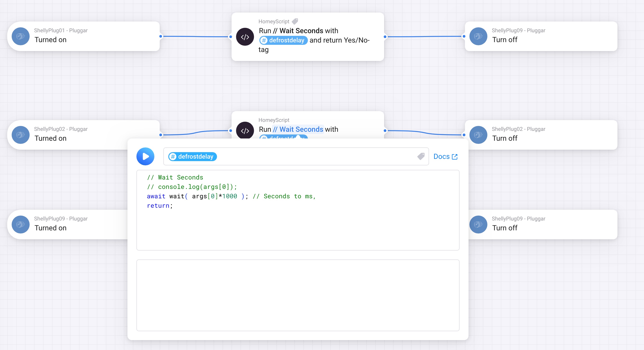Click the tag icon next to the top HomeyScript label
Image resolution: width=644 pixels, height=350 pixels.
tap(295, 22)
